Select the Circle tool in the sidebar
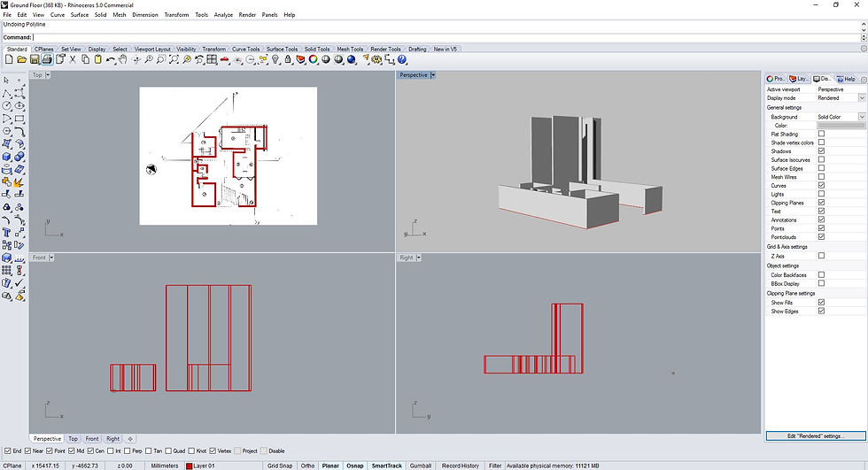This screenshot has width=868, height=470. (x=7, y=105)
